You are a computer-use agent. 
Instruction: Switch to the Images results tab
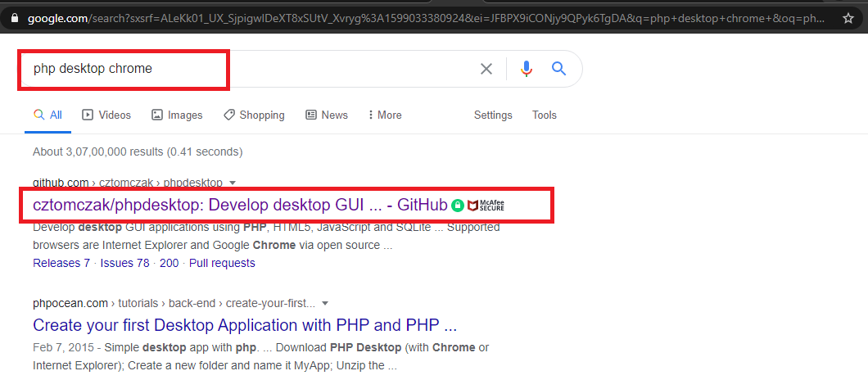(177, 115)
